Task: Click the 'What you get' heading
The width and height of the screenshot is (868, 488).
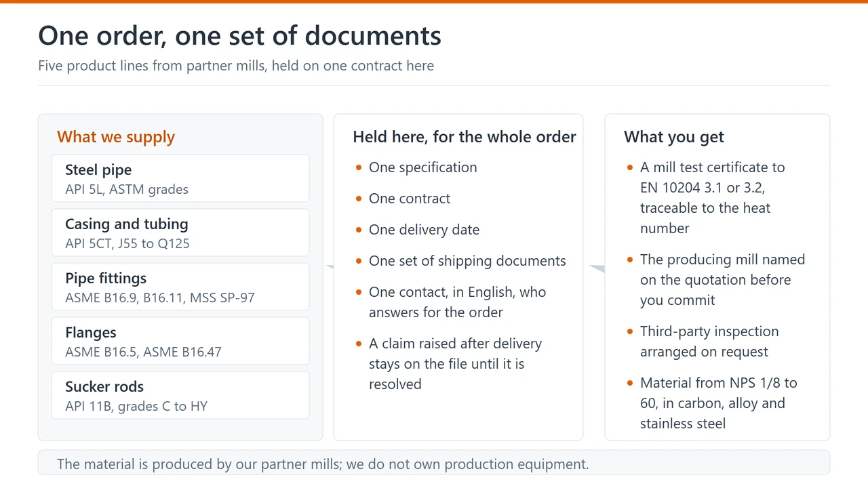Action: 674,137
